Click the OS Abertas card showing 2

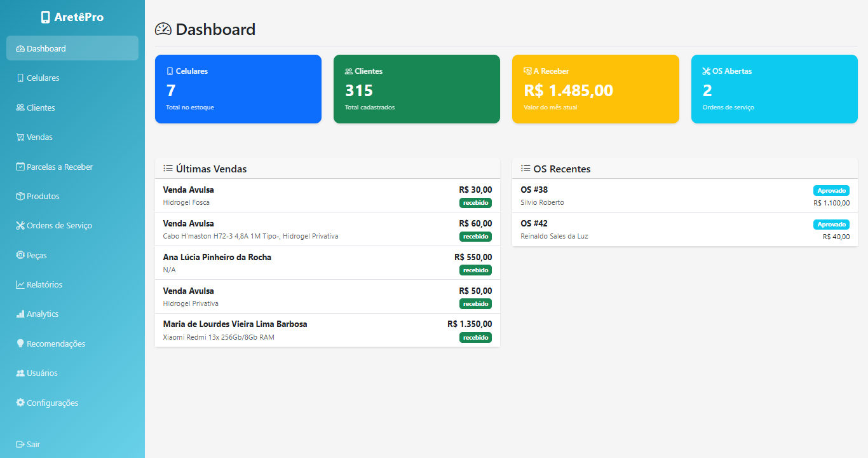pos(774,89)
